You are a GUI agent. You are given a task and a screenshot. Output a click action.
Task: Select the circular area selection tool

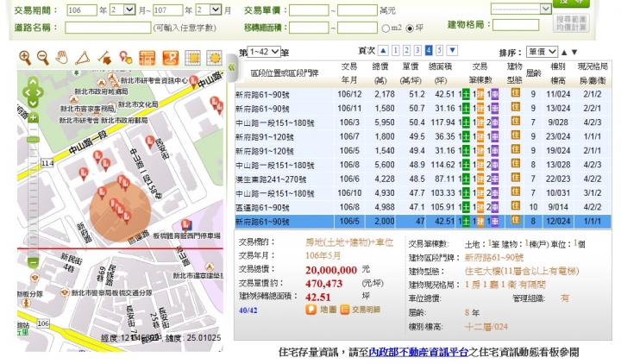[214, 58]
